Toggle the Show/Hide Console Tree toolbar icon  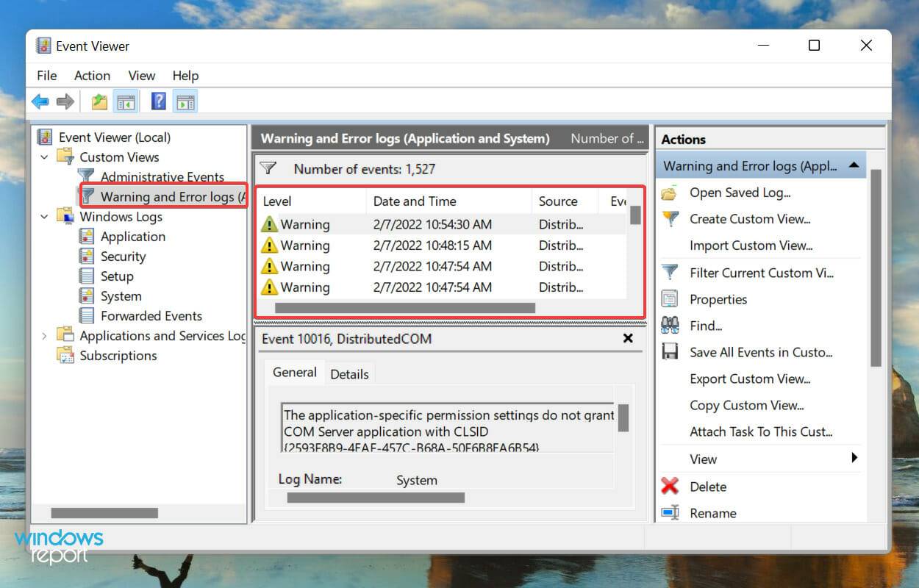click(126, 101)
